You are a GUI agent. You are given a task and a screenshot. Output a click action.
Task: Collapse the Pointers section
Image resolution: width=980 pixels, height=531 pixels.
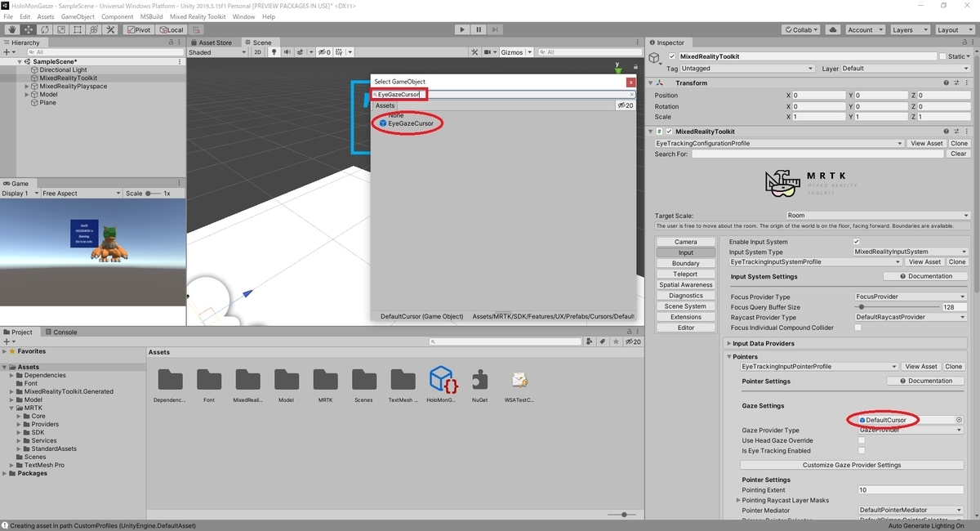pyautogui.click(x=728, y=357)
